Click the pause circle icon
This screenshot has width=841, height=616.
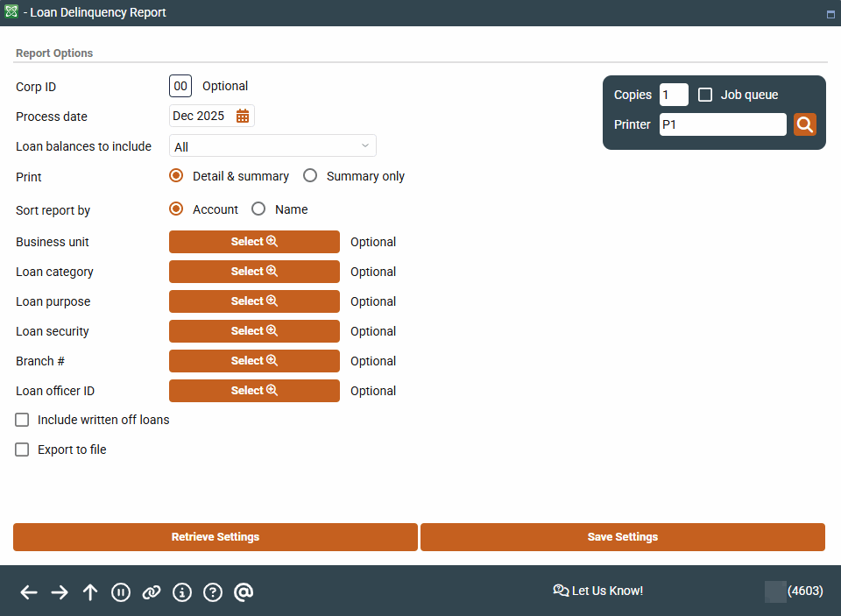[x=121, y=592]
